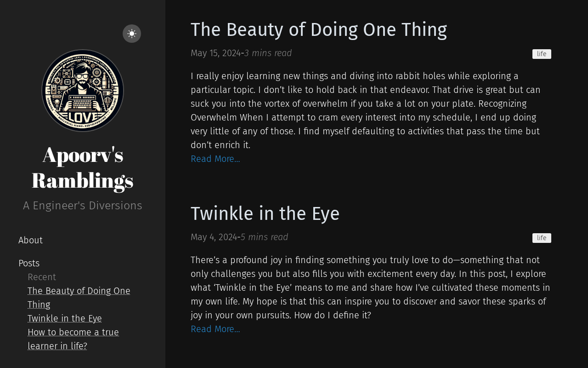Screen dimensions: 588x368
Task: Click the May 4, 2024 post date
Action: (214, 237)
